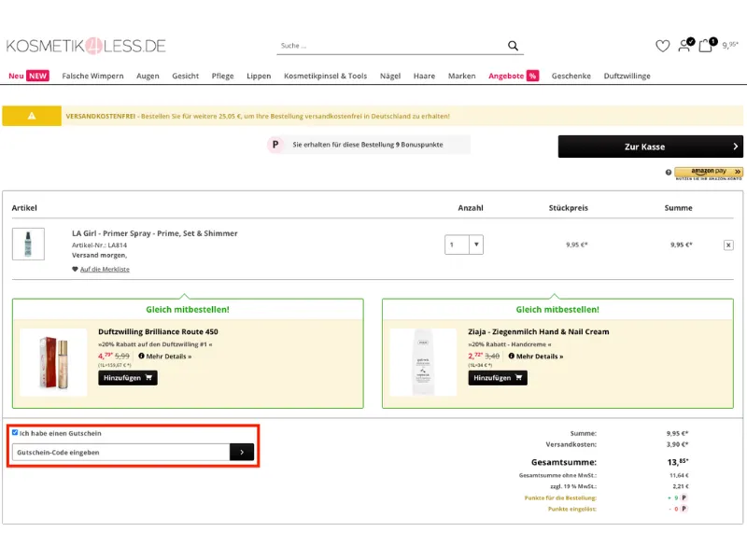Open the shopping cart icon
Viewport: 747px width, 560px height.
[x=706, y=45]
